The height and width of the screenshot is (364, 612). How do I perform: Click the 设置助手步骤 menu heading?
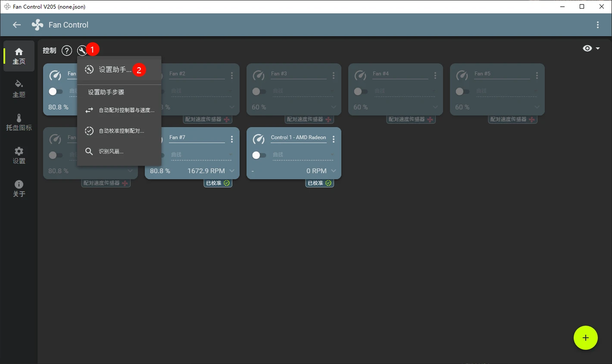point(106,92)
